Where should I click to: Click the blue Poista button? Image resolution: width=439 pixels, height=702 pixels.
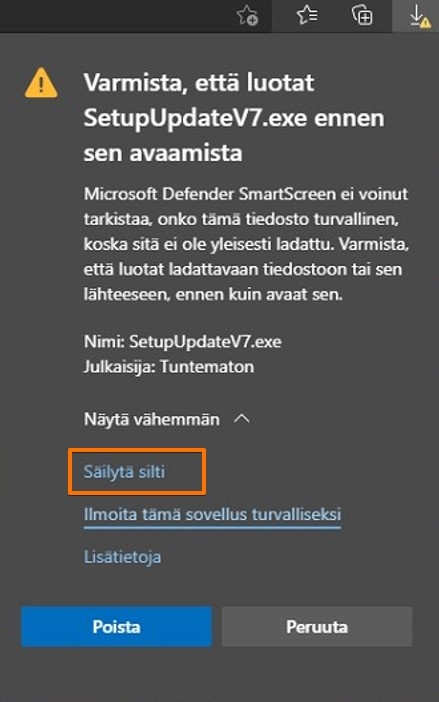pyautogui.click(x=116, y=626)
